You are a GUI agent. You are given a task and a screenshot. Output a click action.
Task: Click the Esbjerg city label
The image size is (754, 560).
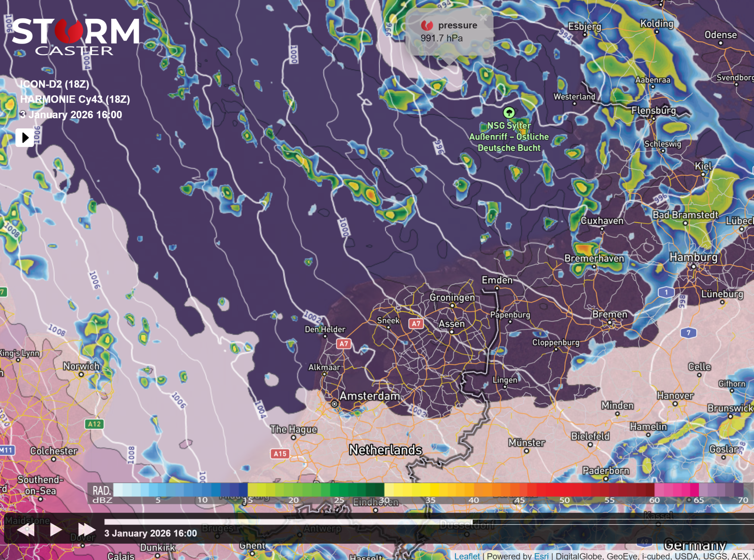[584, 26]
